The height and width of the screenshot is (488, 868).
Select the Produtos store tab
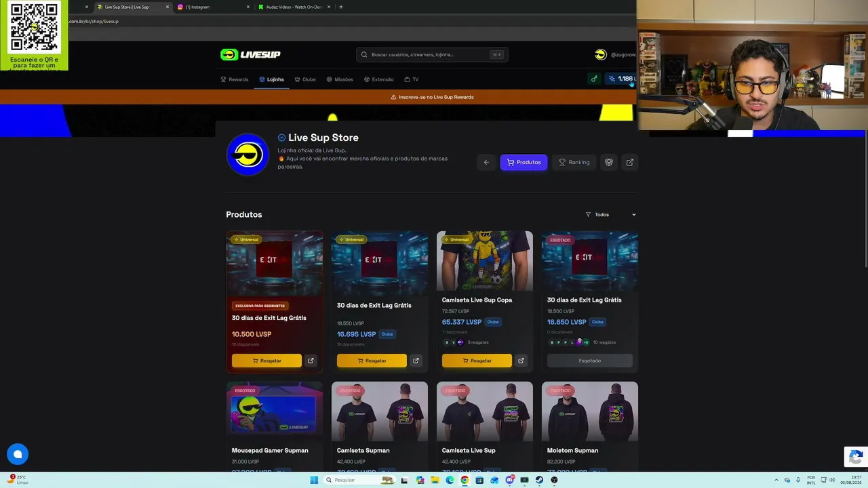(524, 162)
